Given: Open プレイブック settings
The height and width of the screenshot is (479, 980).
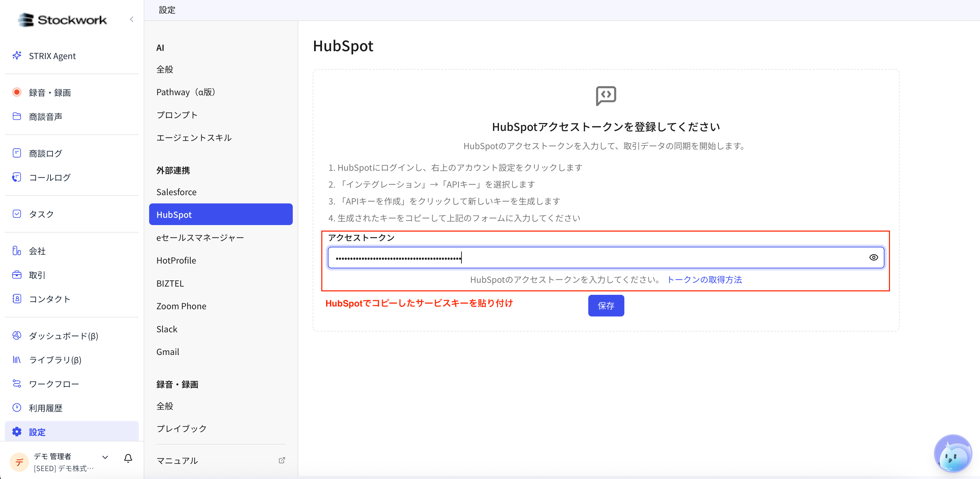Looking at the screenshot, I should click(x=181, y=428).
